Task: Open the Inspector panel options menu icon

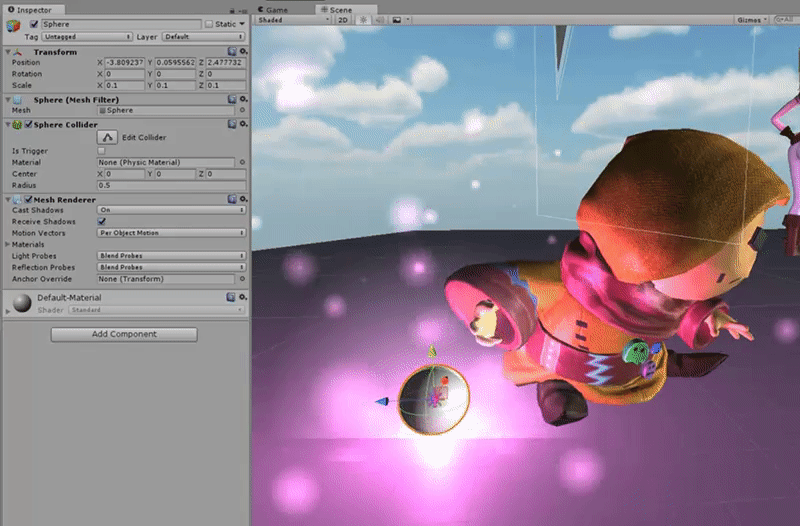Action: pyautogui.click(x=242, y=10)
